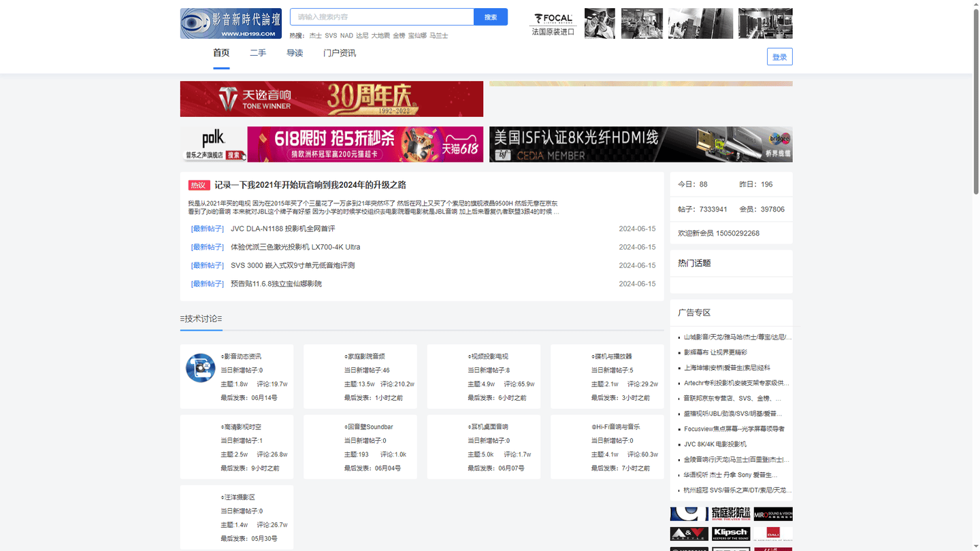Image resolution: width=980 pixels, height=551 pixels.
Task: Click [最新帖子] tag beside JVC DLA-N1188 post
Action: pos(208,229)
